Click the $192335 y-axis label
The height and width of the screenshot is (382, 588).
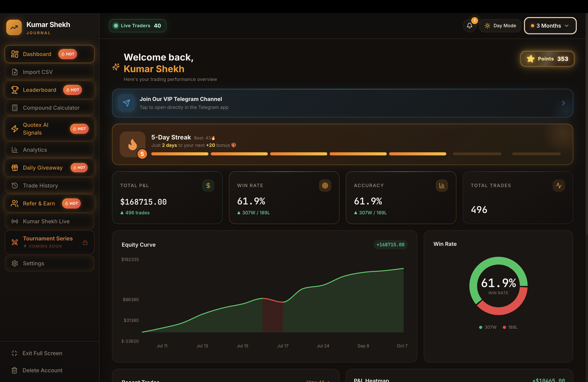(130, 259)
